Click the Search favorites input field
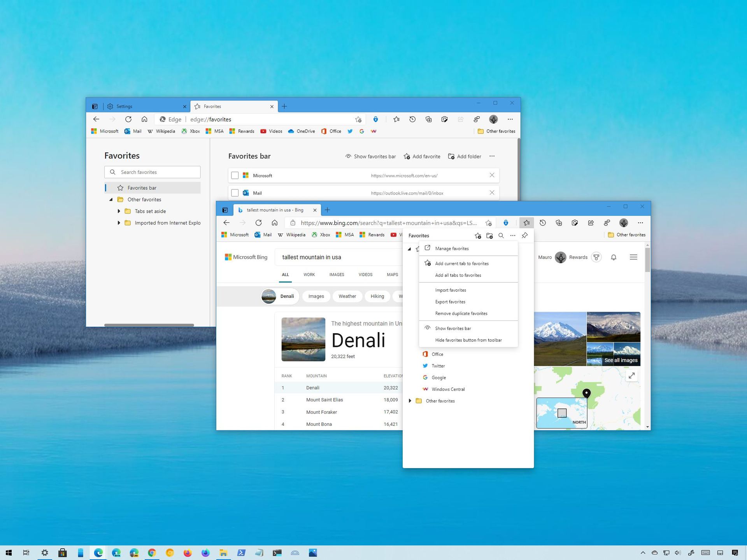The width and height of the screenshot is (747, 560). (152, 172)
